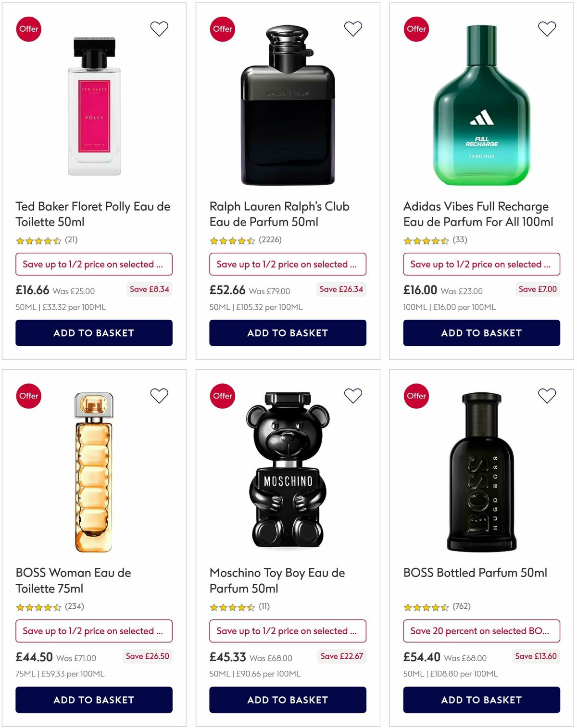This screenshot has width=577, height=728.
Task: Click the wishlist heart on Ralph's Club
Action: [353, 28]
